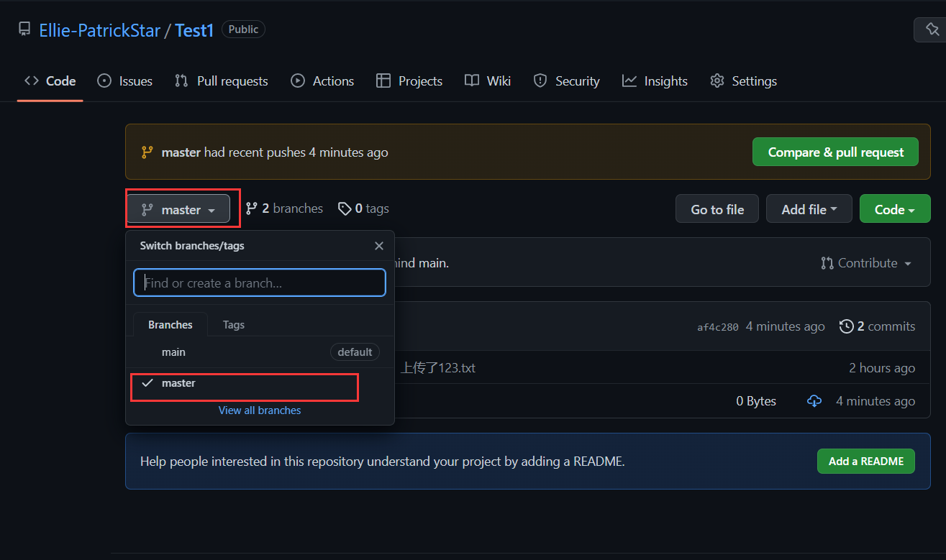Open commit af4c280
Viewport: 946px width, 560px height.
coord(717,327)
